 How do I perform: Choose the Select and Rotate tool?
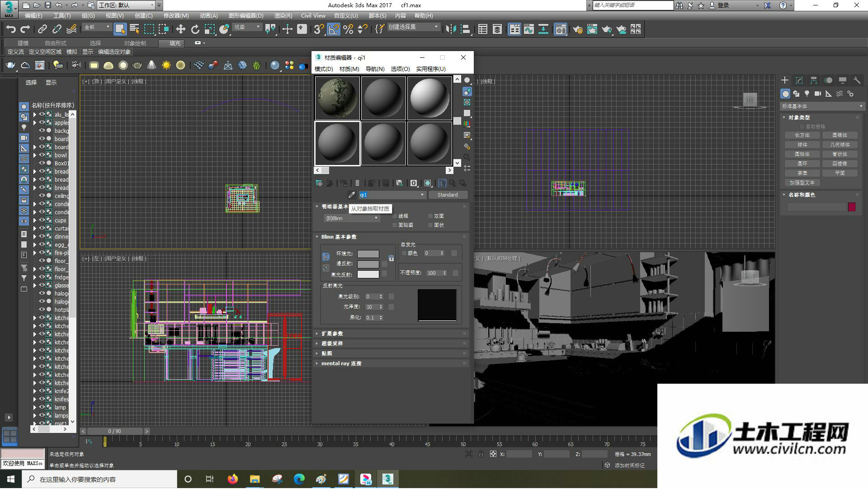pyautogui.click(x=195, y=29)
